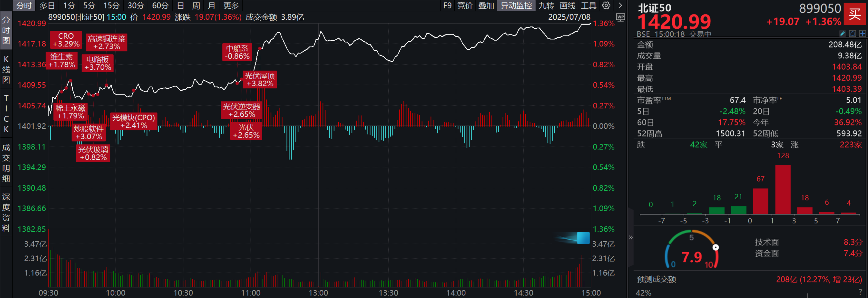This screenshot has width=868, height=298.
Task: Open the 画线 drawing menu
Action: click(x=567, y=5)
